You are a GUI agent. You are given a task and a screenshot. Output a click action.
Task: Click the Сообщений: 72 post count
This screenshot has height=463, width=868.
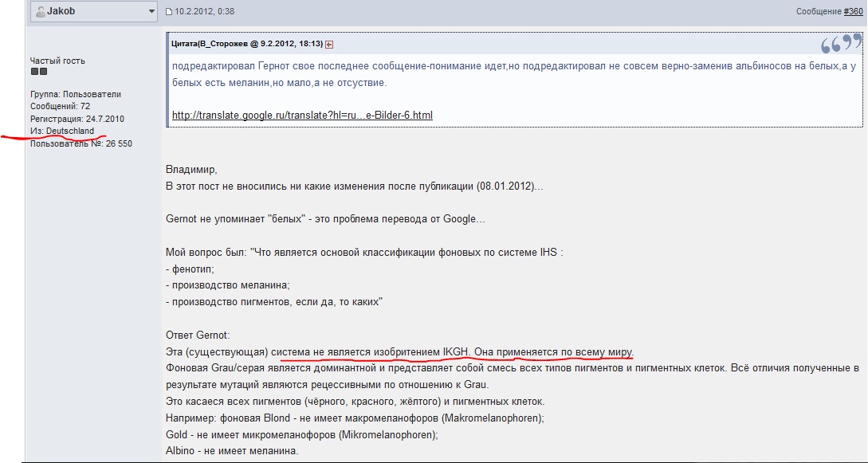coord(60,106)
